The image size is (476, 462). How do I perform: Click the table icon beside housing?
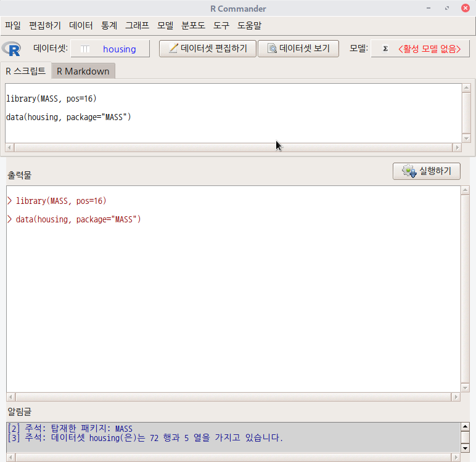click(x=85, y=49)
